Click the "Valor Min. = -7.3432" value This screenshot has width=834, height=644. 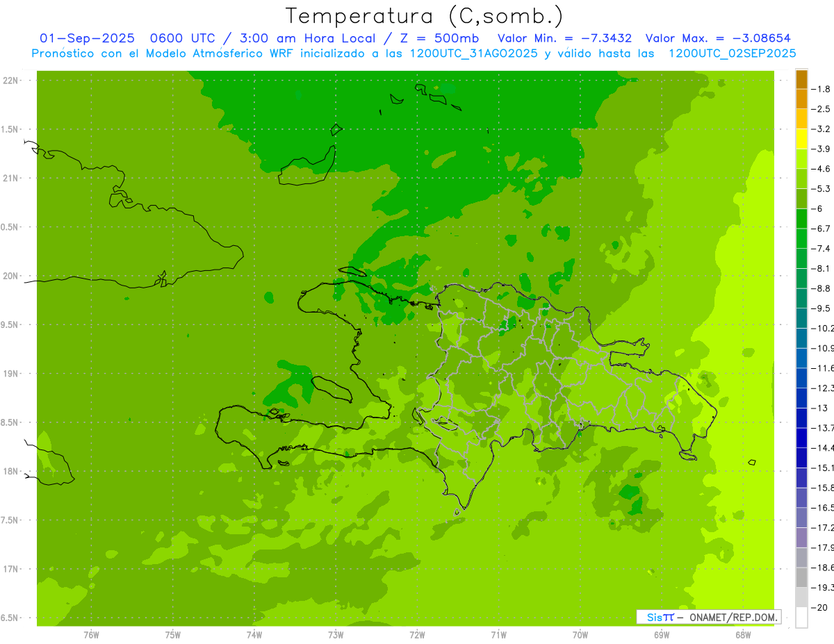click(565, 38)
